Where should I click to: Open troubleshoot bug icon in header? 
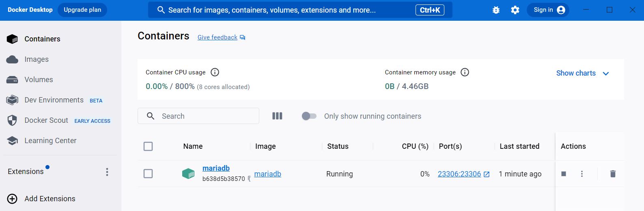496,10
